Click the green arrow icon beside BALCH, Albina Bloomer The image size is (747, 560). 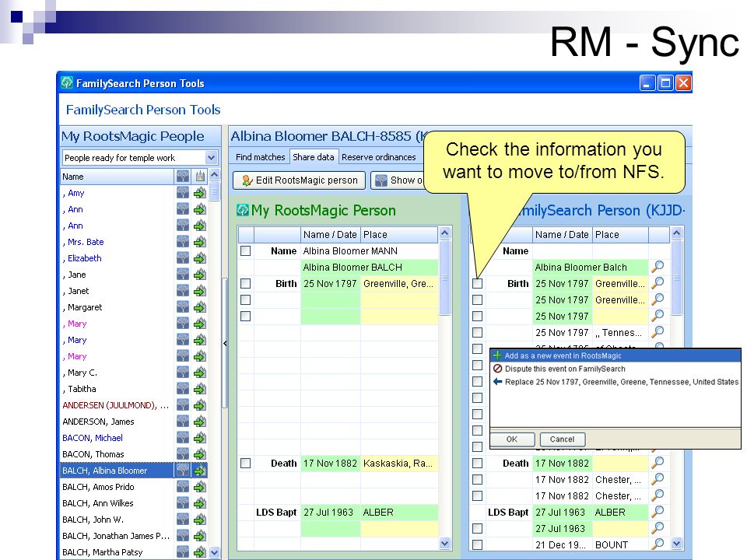pos(200,471)
